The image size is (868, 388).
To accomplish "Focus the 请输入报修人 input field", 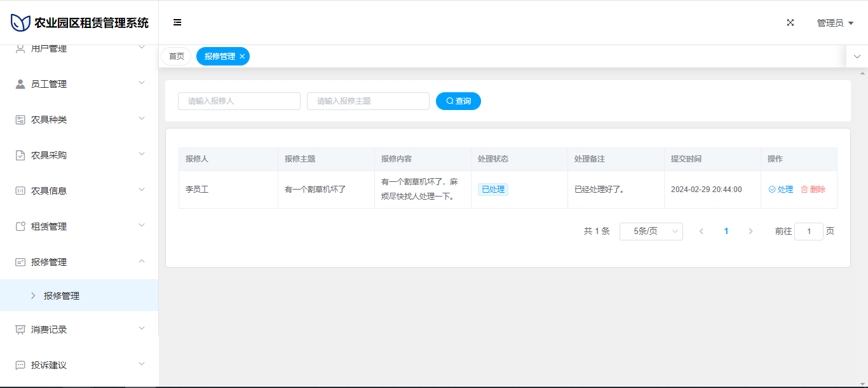I will point(239,101).
